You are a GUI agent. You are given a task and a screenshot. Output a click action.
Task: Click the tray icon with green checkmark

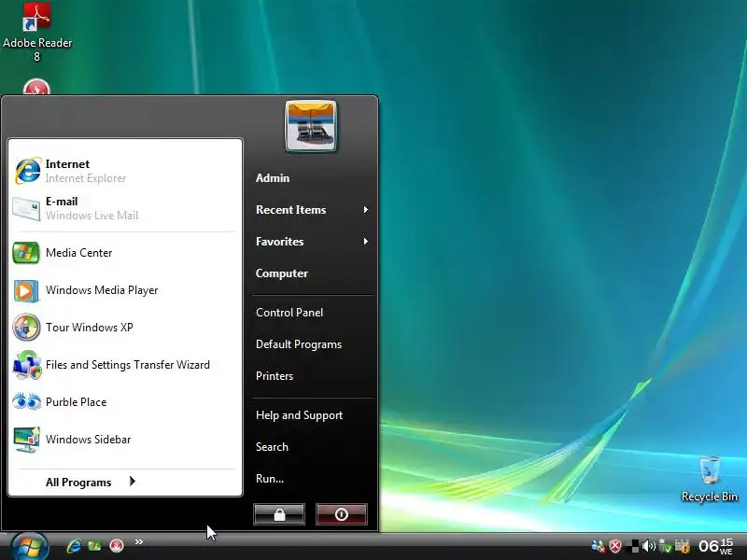(665, 546)
